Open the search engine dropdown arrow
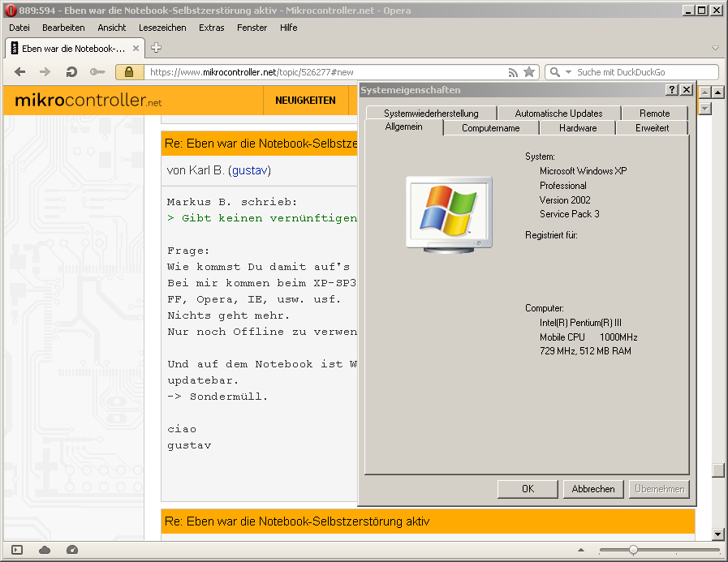The height and width of the screenshot is (562, 728). tap(568, 72)
